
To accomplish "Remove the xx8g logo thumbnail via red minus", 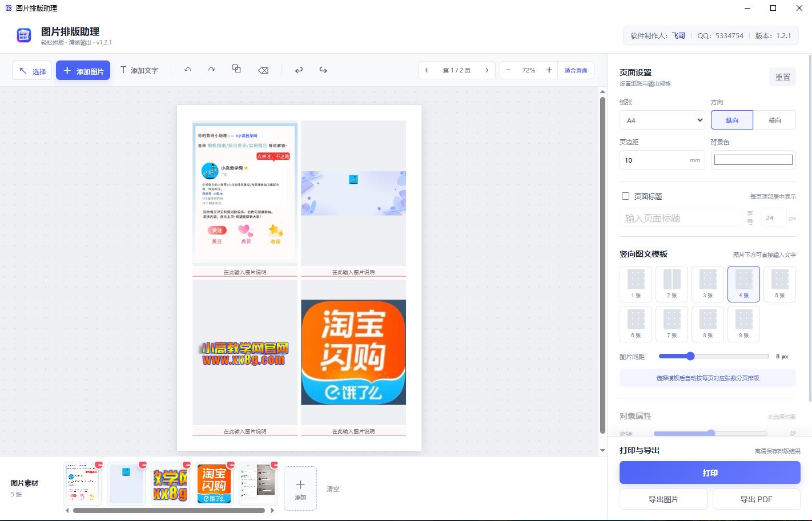I will click(187, 465).
